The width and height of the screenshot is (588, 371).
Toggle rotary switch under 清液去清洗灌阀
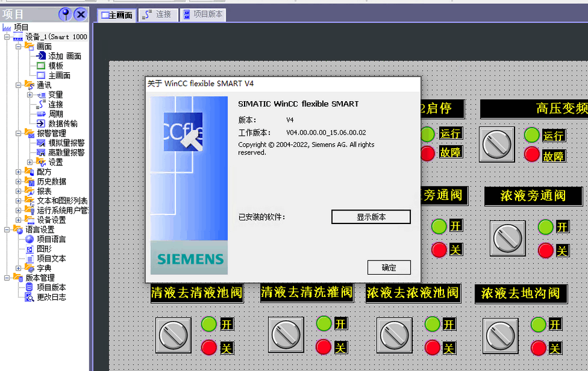tap(286, 335)
